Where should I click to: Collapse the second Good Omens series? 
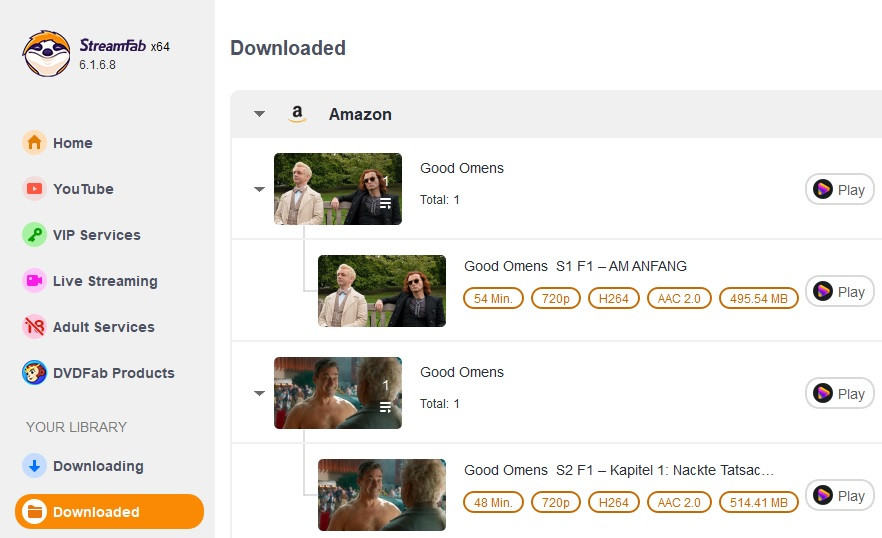[x=260, y=393]
